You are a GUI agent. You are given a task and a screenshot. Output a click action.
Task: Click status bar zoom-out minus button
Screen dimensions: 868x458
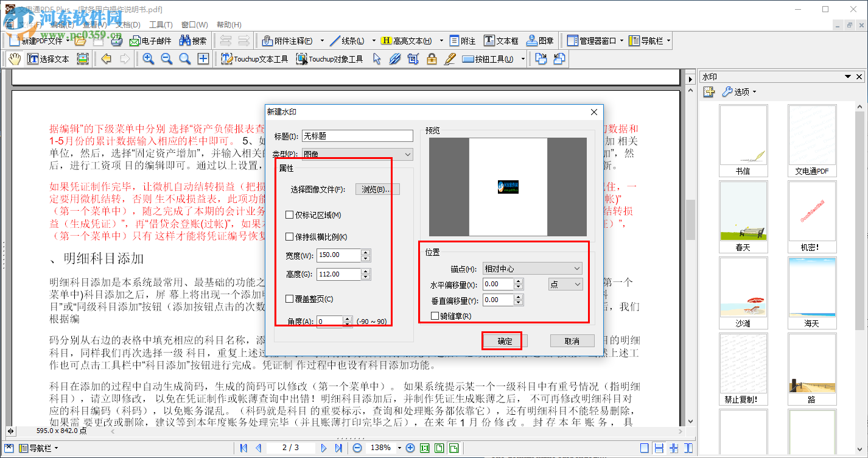(x=357, y=448)
